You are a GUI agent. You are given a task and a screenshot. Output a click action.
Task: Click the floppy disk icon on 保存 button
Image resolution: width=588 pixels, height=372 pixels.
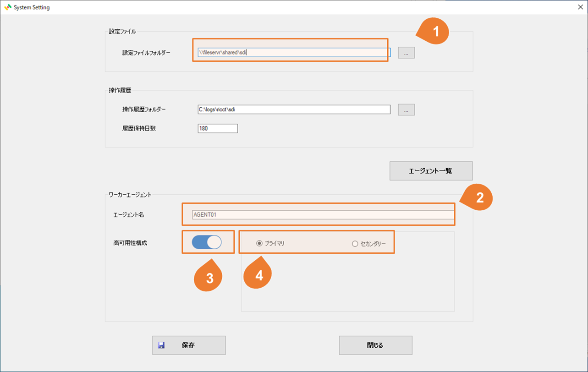tap(161, 345)
